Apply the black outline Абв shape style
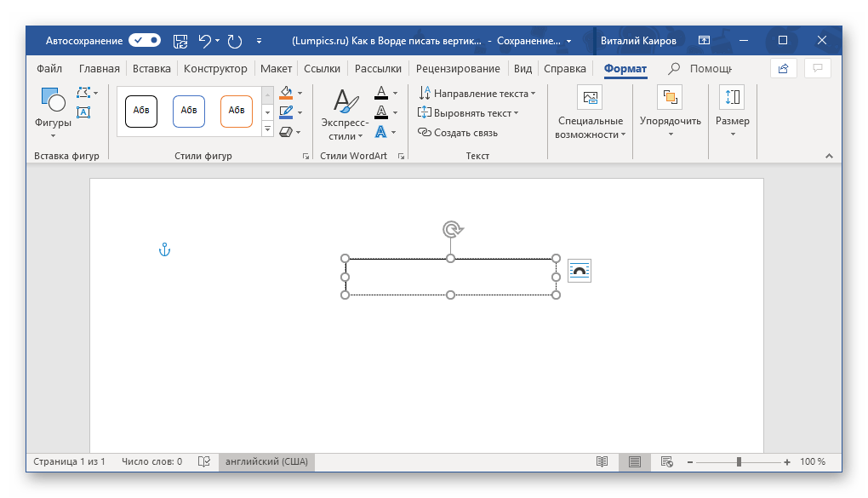The height and width of the screenshot is (498, 868). (141, 111)
